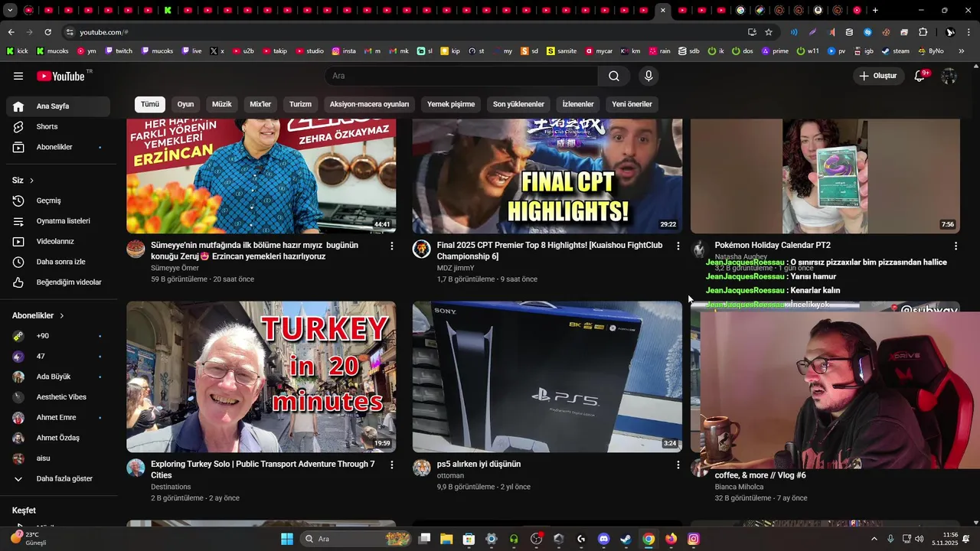The image size is (980, 551).
Task: Open options menu for Exploring Turkey Solo video
Action: tap(392, 465)
